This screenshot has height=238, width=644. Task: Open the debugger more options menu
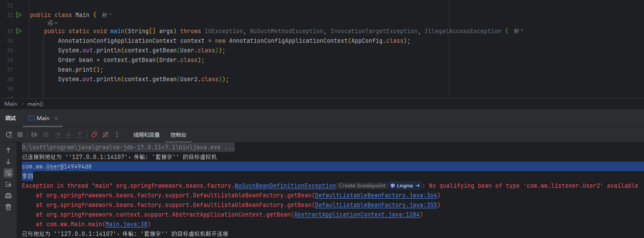116,135
